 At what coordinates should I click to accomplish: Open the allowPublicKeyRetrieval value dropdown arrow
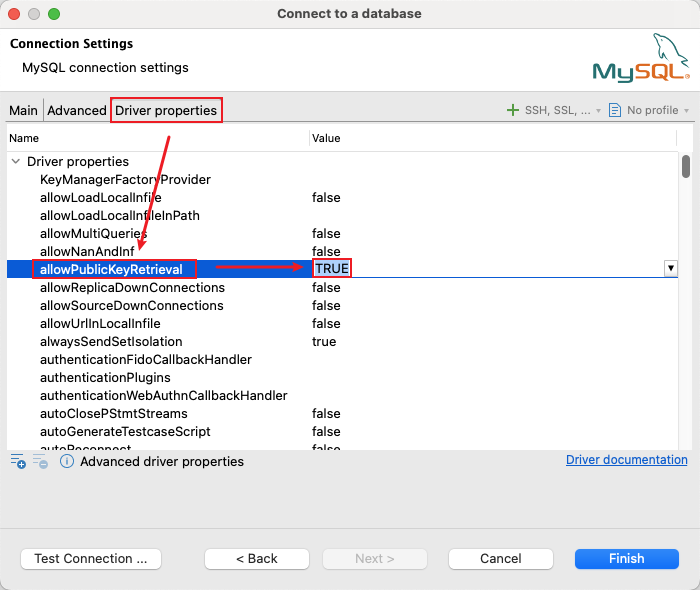[671, 268]
